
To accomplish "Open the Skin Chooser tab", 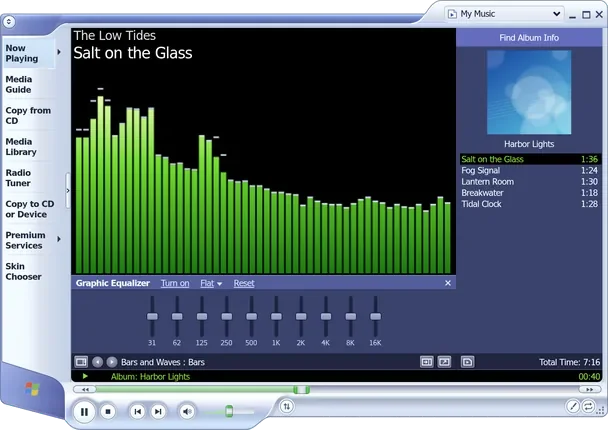I will click(x=28, y=271).
